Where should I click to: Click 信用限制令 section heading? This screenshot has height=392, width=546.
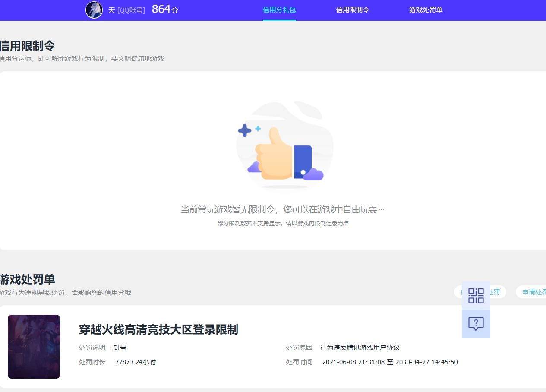[x=27, y=46]
